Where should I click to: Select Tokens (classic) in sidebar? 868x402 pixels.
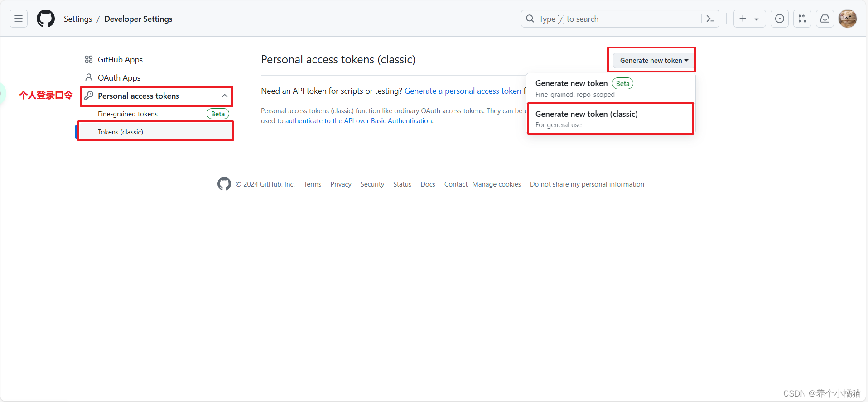155,132
